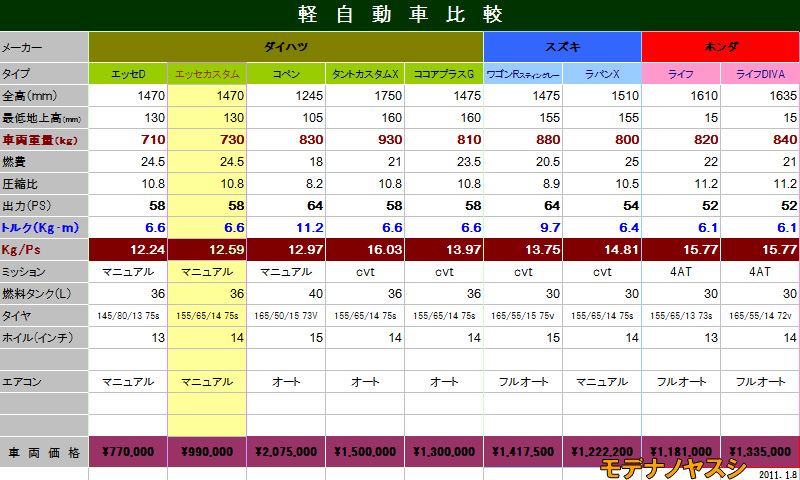The image size is (800, 480).
Task: Click the エッセD type column header
Action: tap(128, 74)
